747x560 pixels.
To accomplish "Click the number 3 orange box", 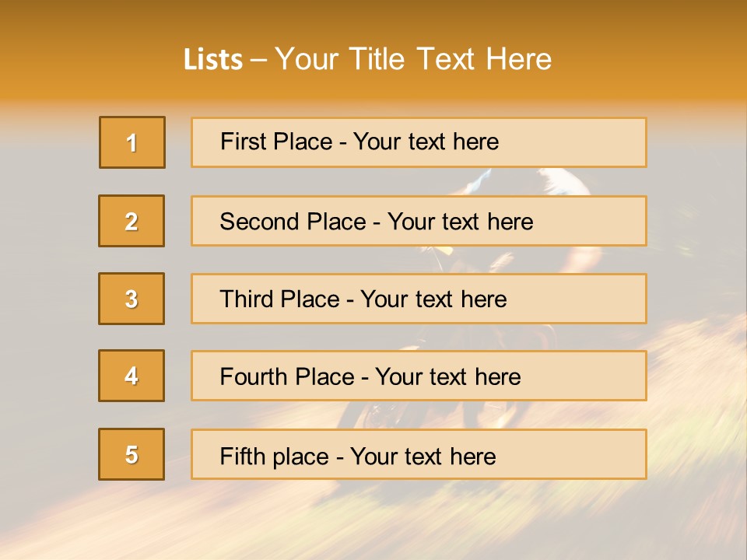I will [132, 299].
